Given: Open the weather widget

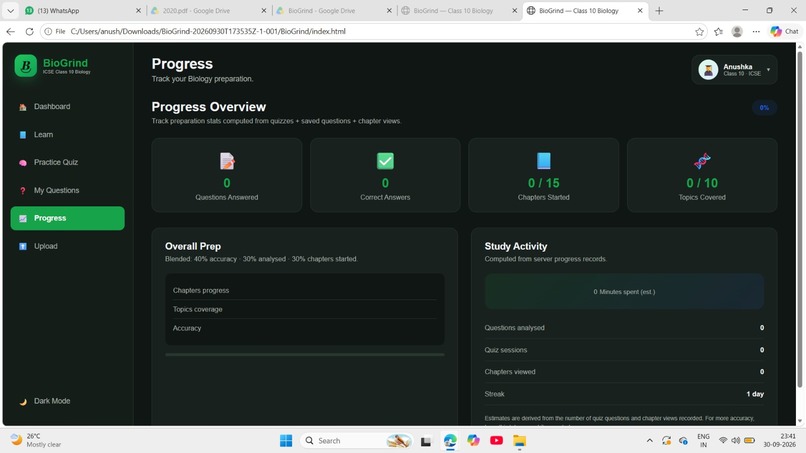Looking at the screenshot, I should click(36, 440).
